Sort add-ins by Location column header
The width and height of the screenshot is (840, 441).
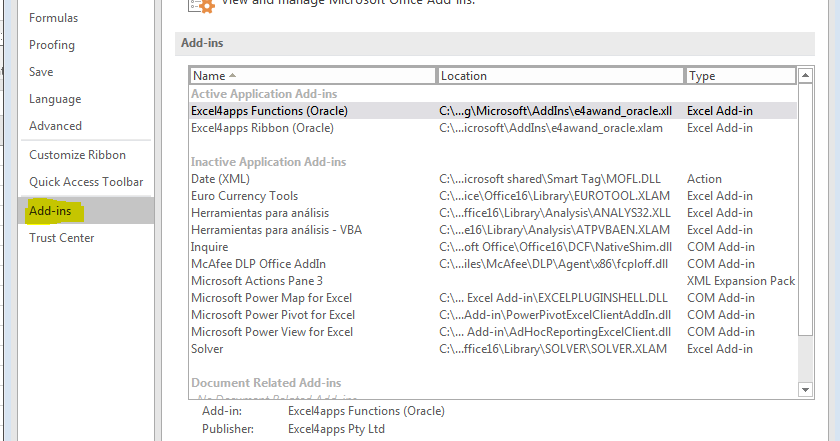[x=561, y=76]
